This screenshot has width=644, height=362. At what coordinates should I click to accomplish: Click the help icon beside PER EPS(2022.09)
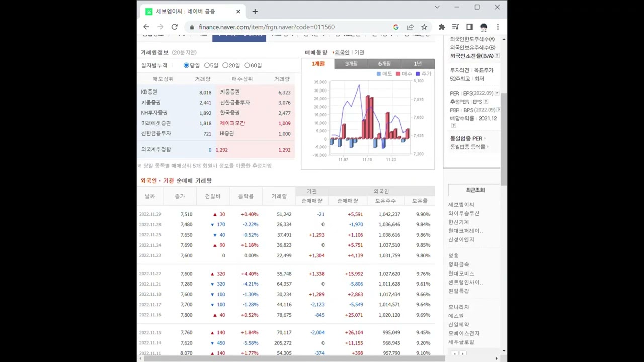coord(497,93)
